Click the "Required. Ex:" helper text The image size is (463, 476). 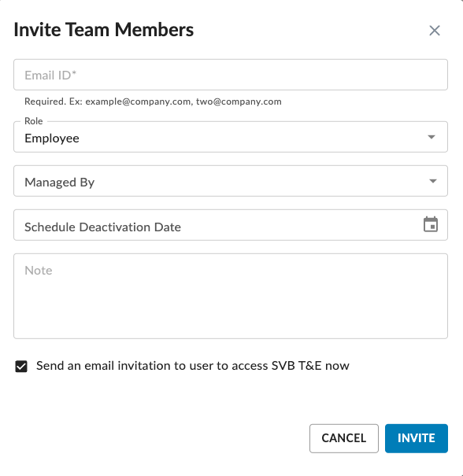54,101
